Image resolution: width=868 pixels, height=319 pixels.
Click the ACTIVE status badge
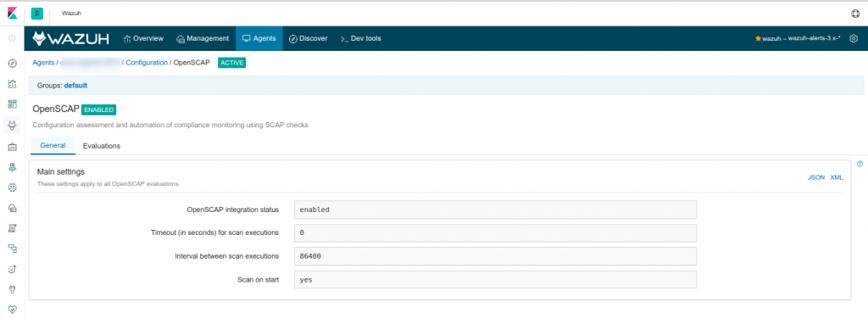[x=232, y=63]
